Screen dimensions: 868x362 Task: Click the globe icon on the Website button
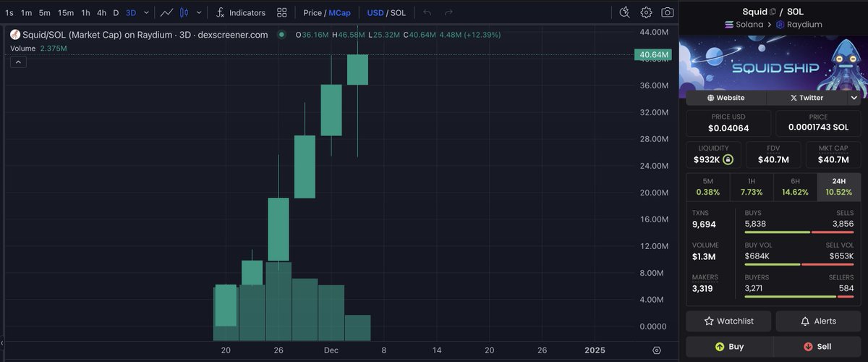pyautogui.click(x=711, y=98)
